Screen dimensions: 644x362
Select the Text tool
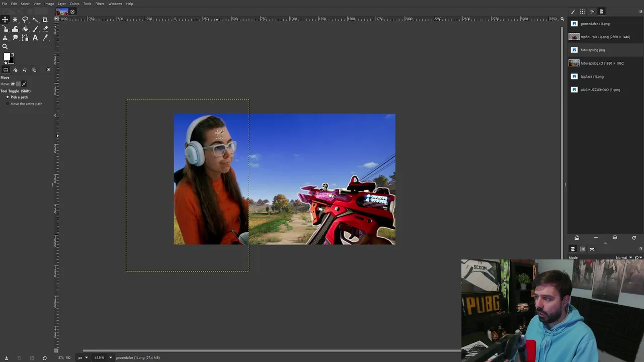tap(35, 38)
